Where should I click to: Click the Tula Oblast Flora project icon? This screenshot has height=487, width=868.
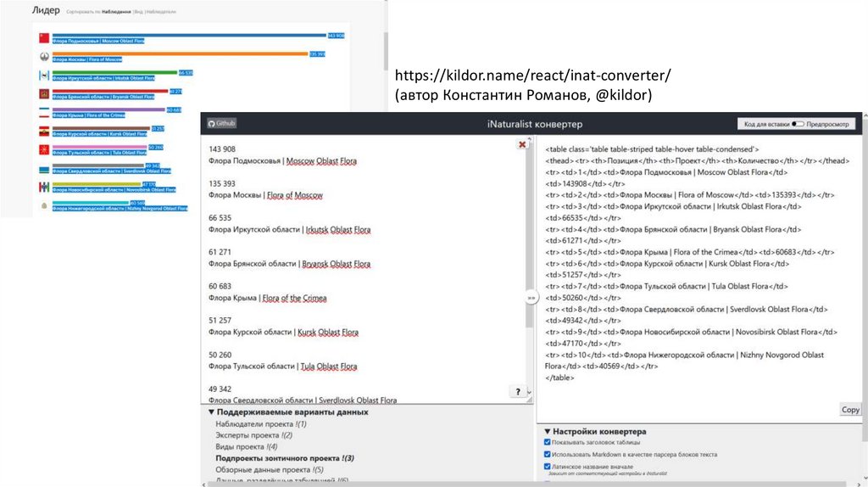(x=44, y=149)
